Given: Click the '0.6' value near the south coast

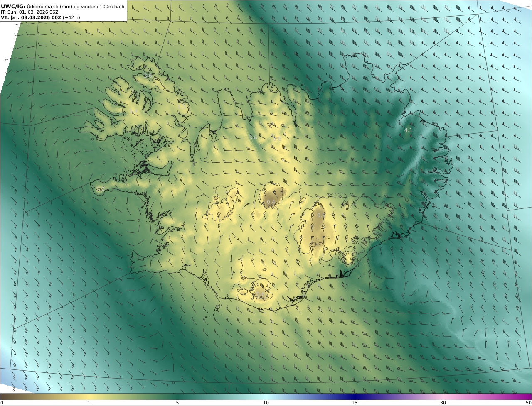Looking at the screenshot, I should point(260,295).
